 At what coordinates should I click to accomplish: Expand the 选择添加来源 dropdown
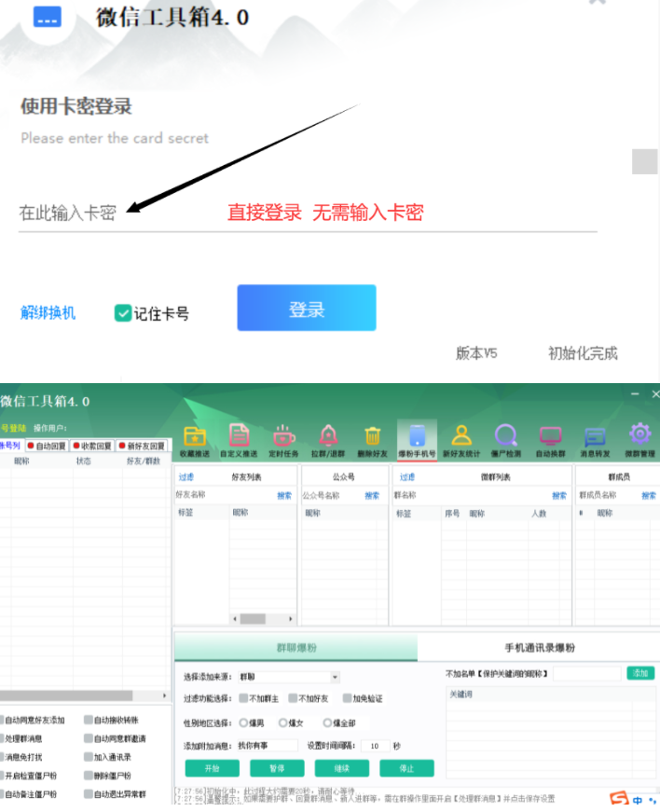click(x=335, y=677)
